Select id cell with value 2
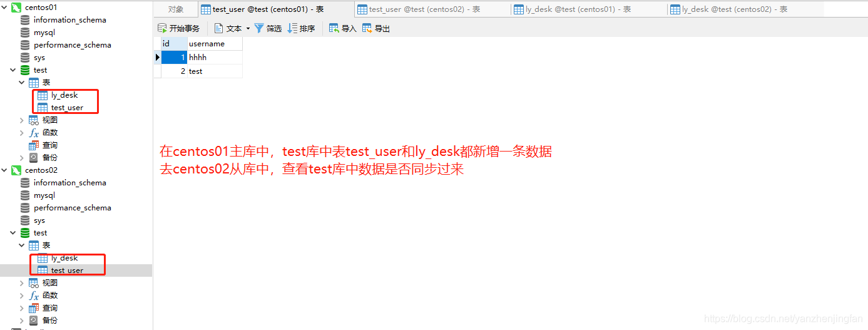The width and height of the screenshot is (868, 330). tap(174, 71)
